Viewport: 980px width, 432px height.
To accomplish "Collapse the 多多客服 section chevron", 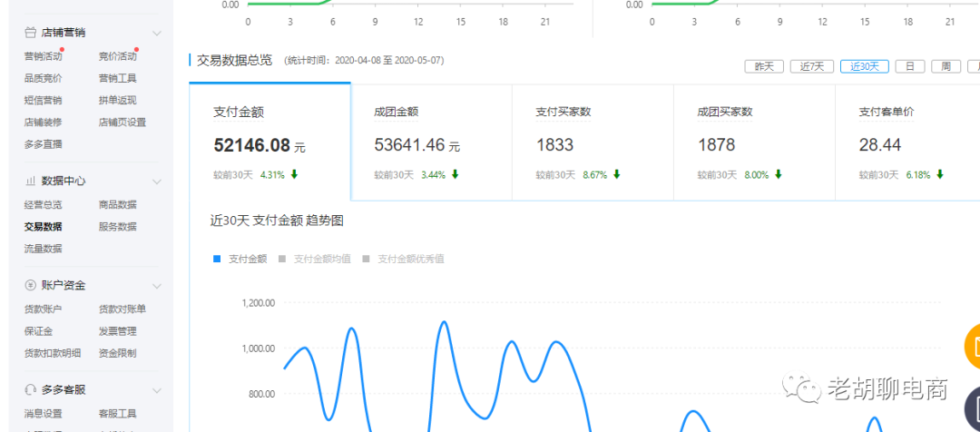I will coord(157,391).
